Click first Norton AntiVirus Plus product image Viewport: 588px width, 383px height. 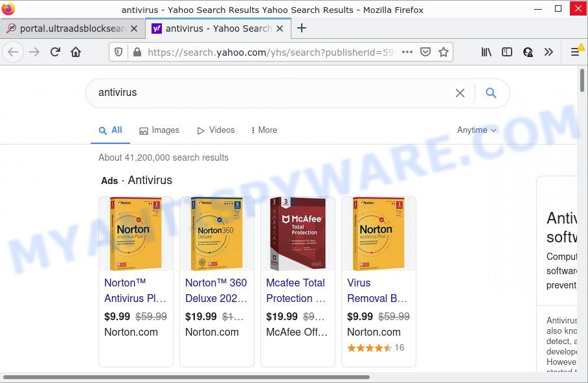136,234
